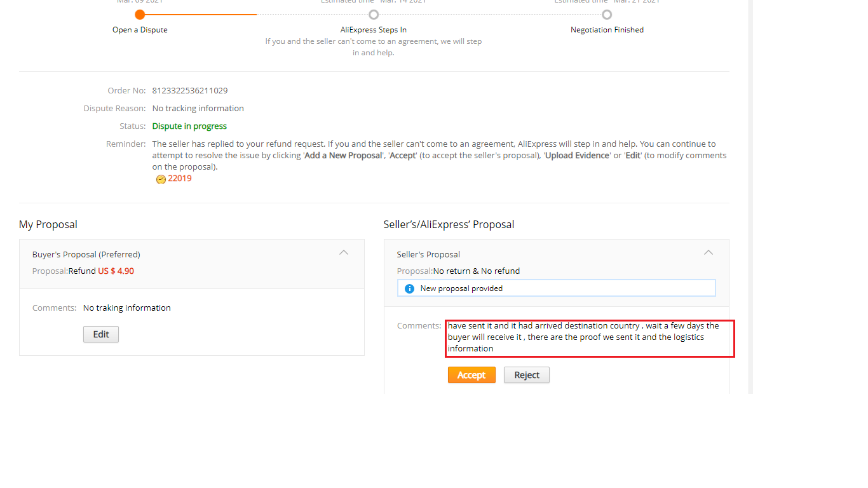Viewport: 868px width, 488px height.
Task: Click the AliExpress Steps In label
Action: pyautogui.click(x=374, y=30)
